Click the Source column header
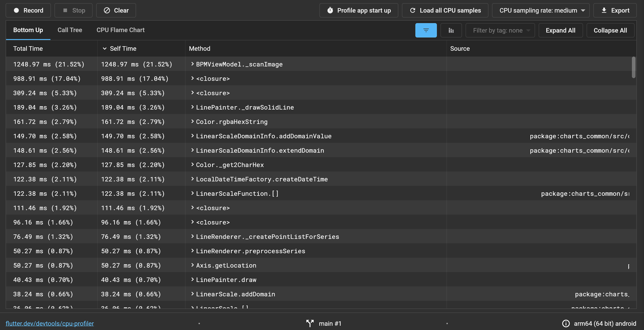Screen dimensions: 644x330 (460, 48)
